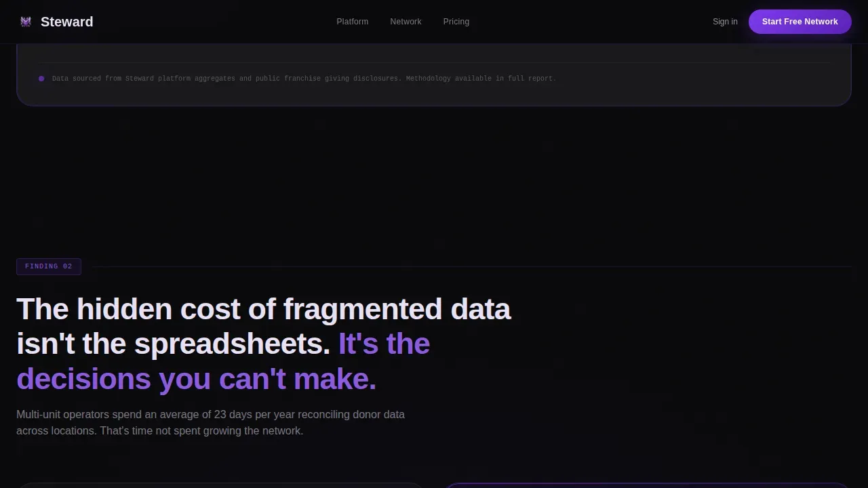Click the "Methodology available in full report" text
The height and width of the screenshot is (488, 868).
[x=481, y=79]
